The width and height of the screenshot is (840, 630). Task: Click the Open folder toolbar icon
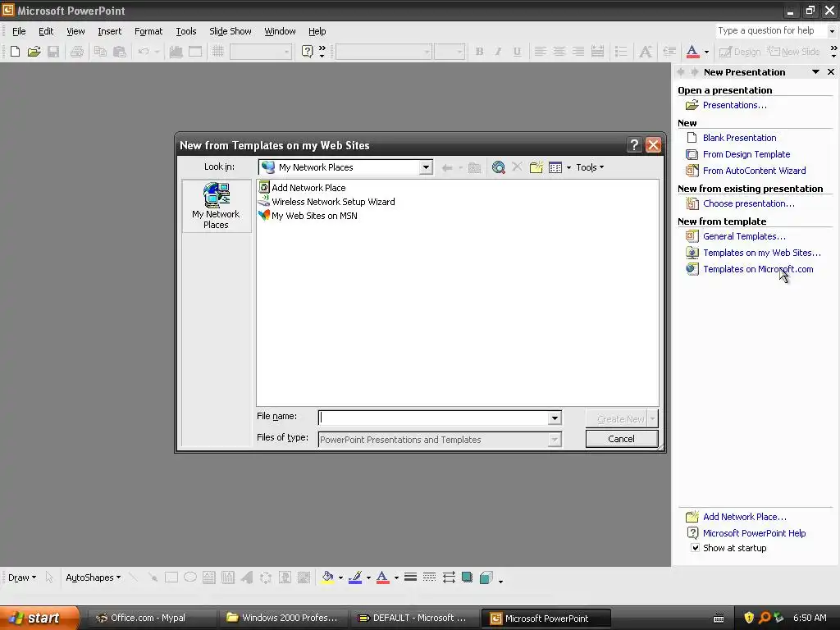point(34,52)
